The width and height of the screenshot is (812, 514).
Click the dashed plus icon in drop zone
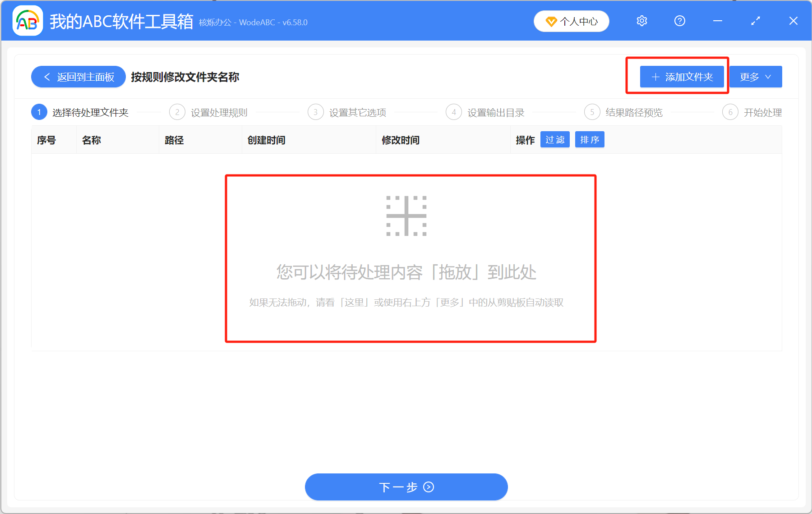(406, 216)
